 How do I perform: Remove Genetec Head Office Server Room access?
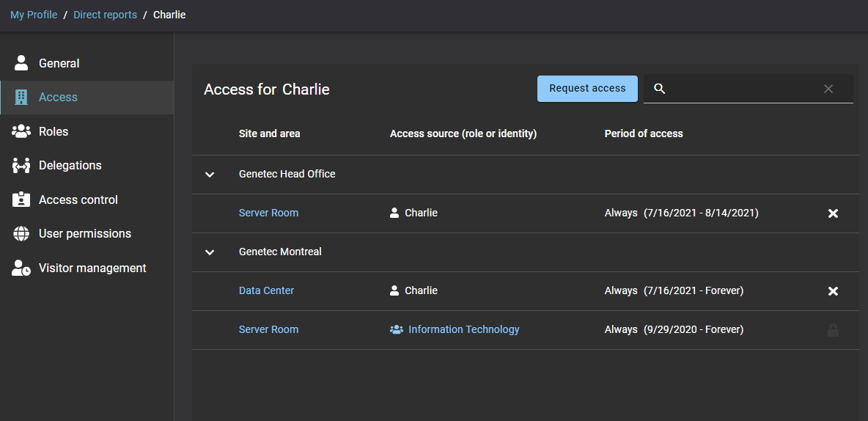click(833, 213)
